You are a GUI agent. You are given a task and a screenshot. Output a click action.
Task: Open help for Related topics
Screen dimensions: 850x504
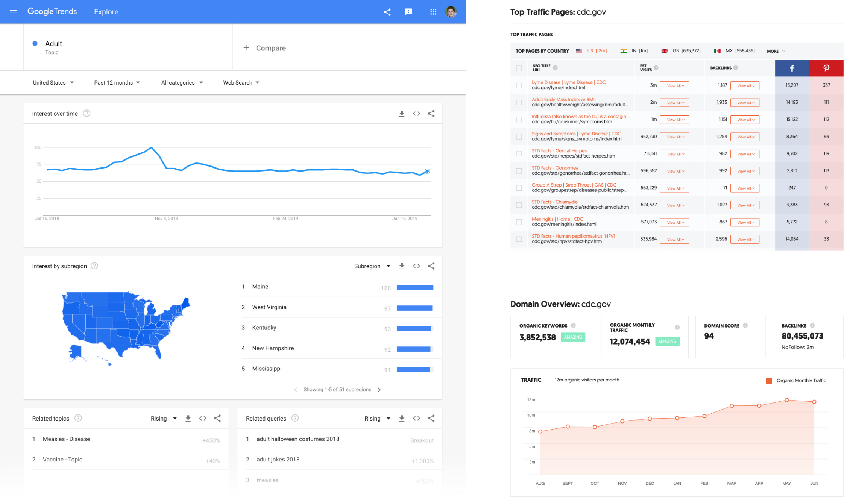78,418
